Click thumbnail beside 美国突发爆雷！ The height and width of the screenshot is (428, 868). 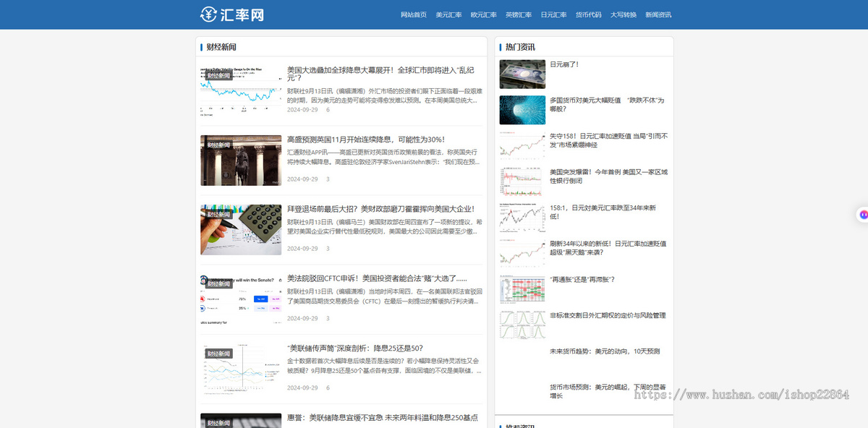pyautogui.click(x=522, y=181)
